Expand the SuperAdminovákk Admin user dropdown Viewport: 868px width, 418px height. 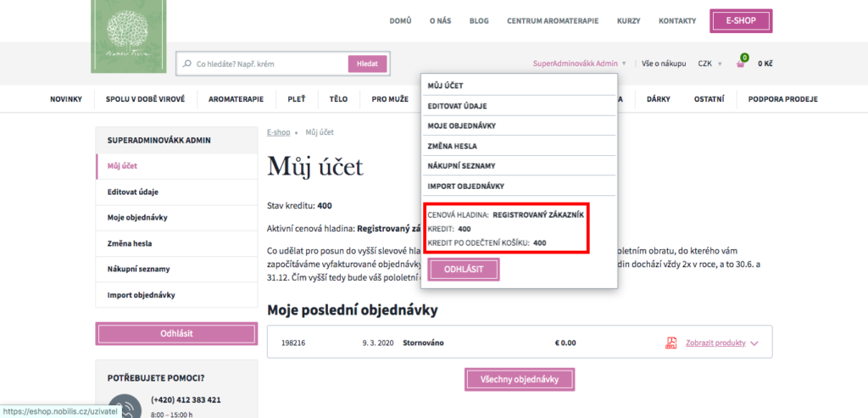(x=579, y=64)
